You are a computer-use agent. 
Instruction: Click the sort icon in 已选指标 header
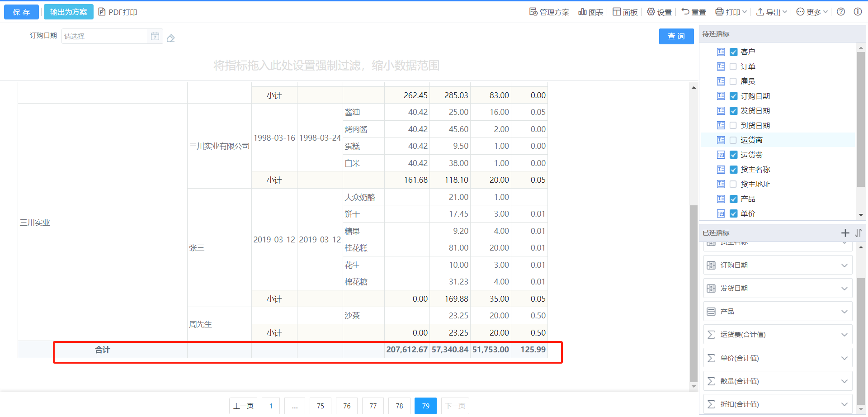(859, 233)
